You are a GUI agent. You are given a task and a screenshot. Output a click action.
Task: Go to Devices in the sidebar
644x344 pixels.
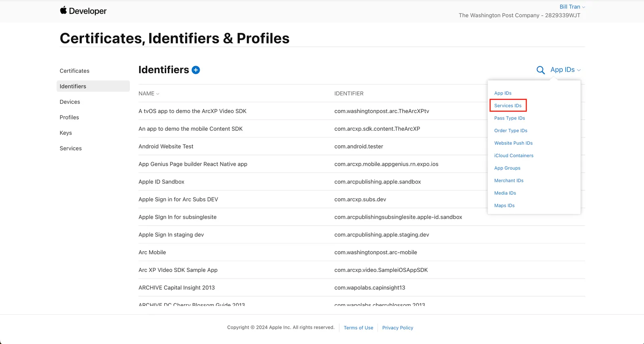70,102
